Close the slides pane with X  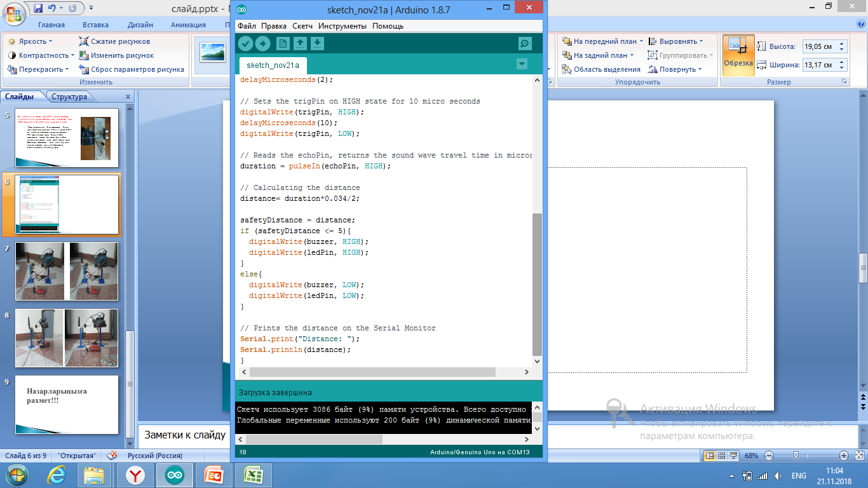[128, 97]
